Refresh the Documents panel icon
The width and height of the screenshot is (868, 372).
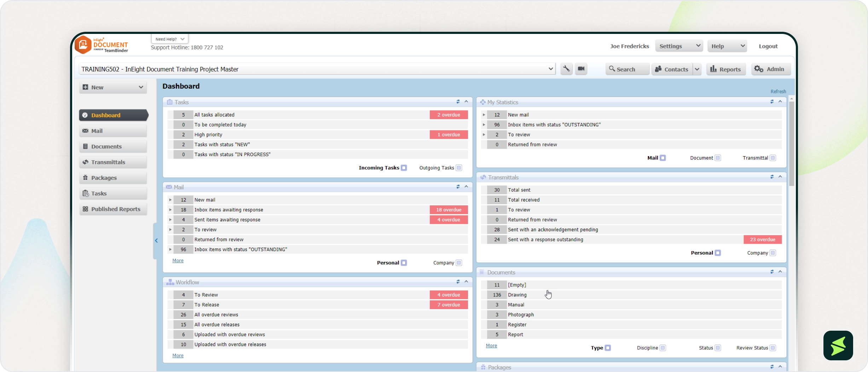pos(772,272)
